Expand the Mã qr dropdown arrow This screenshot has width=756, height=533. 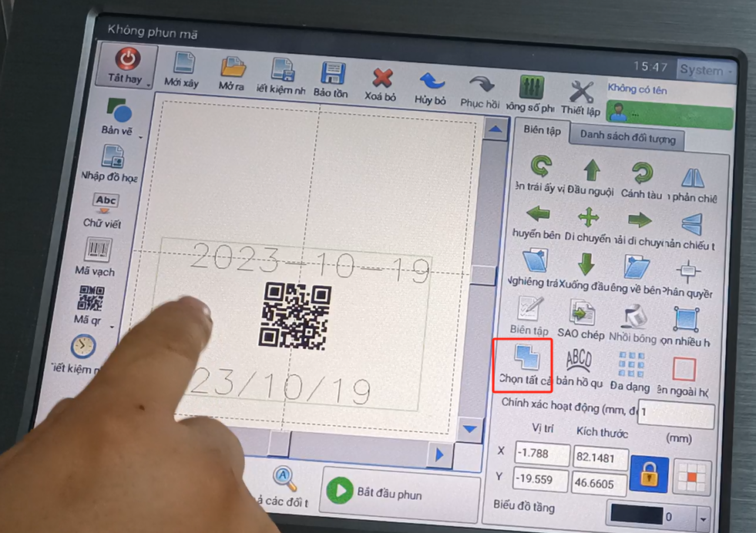coord(113,327)
